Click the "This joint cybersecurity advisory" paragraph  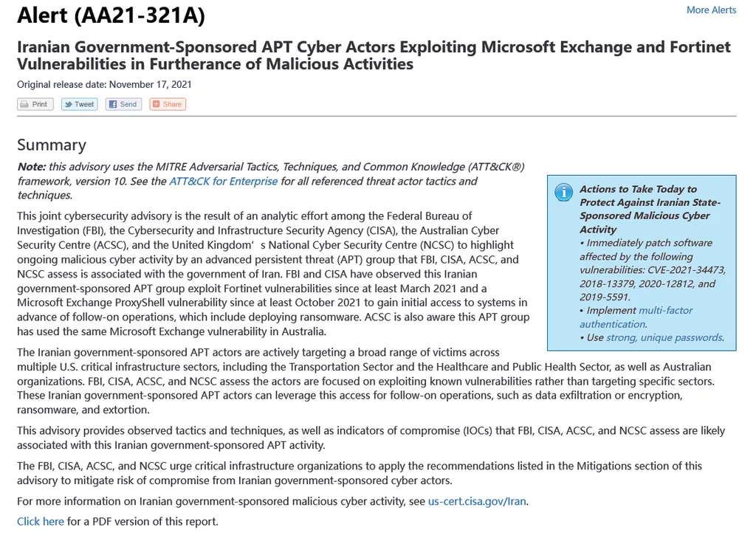pos(272,273)
